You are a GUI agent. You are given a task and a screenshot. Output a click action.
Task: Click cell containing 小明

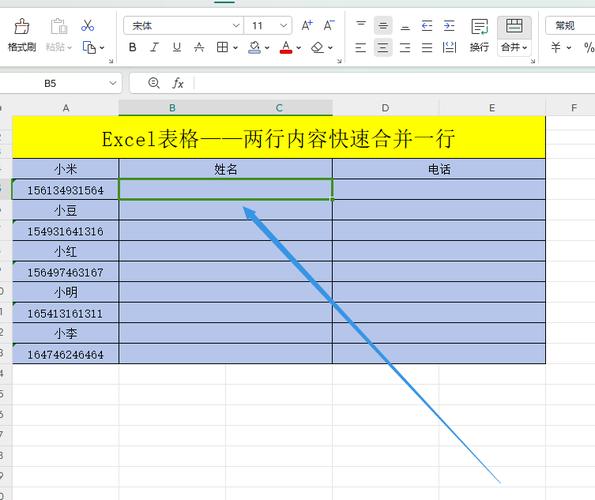click(x=66, y=292)
